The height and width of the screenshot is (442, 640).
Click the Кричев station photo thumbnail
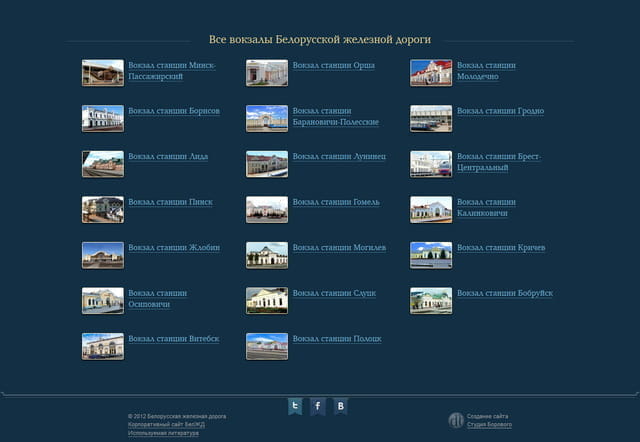[x=431, y=255]
